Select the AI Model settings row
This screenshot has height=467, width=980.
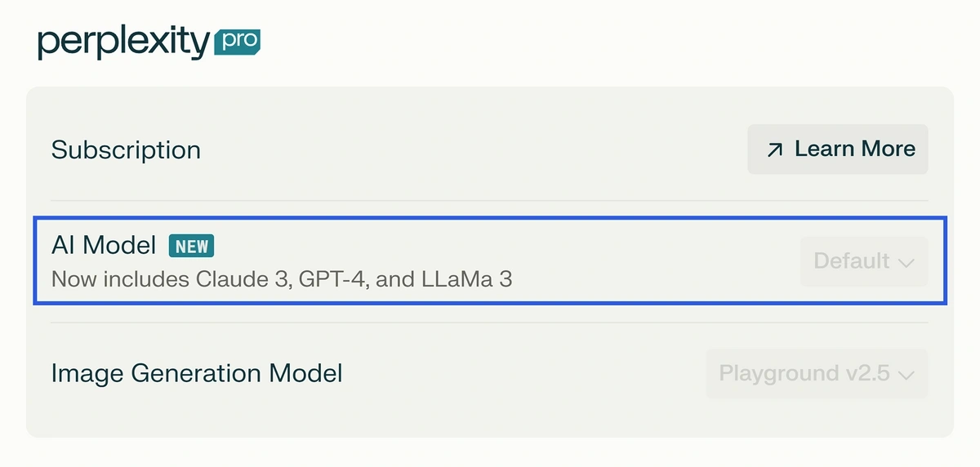point(490,260)
